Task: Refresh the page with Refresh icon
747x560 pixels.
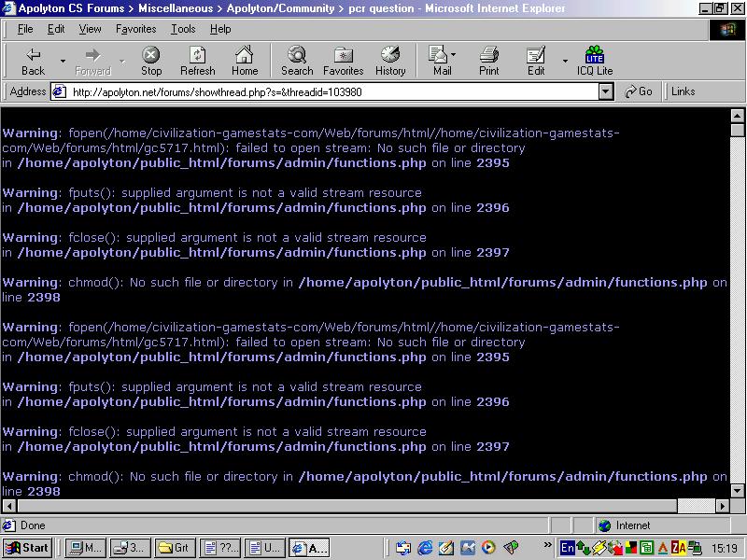Action: tap(197, 61)
